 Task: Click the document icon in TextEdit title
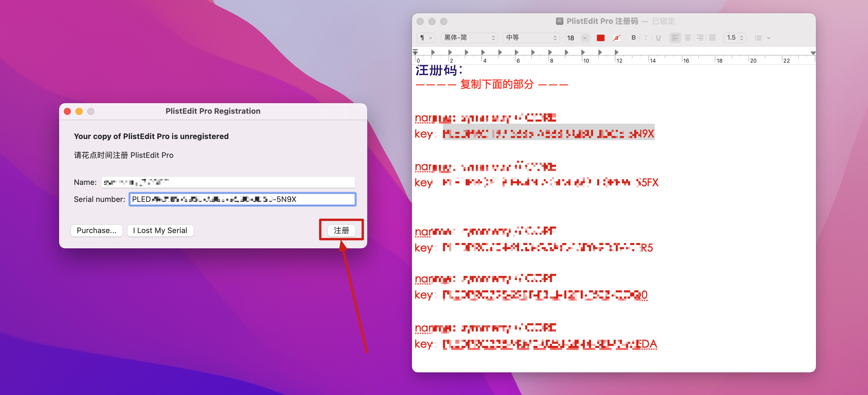pyautogui.click(x=559, y=21)
